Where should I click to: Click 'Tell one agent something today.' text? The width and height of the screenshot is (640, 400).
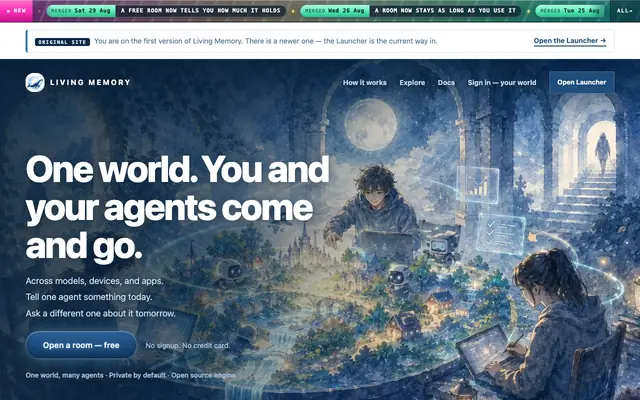(x=89, y=297)
